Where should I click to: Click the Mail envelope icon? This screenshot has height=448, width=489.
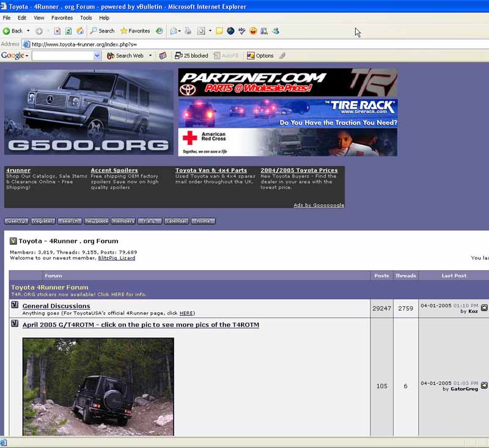(x=174, y=31)
